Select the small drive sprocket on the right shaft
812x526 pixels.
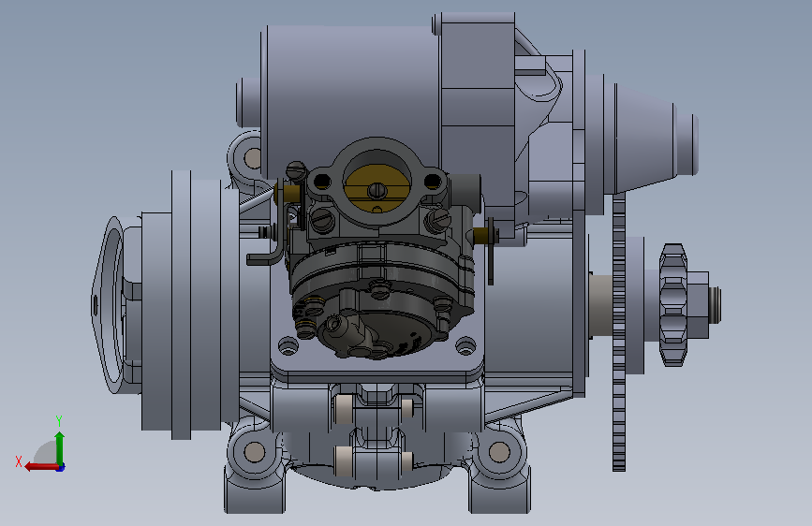click(x=673, y=305)
